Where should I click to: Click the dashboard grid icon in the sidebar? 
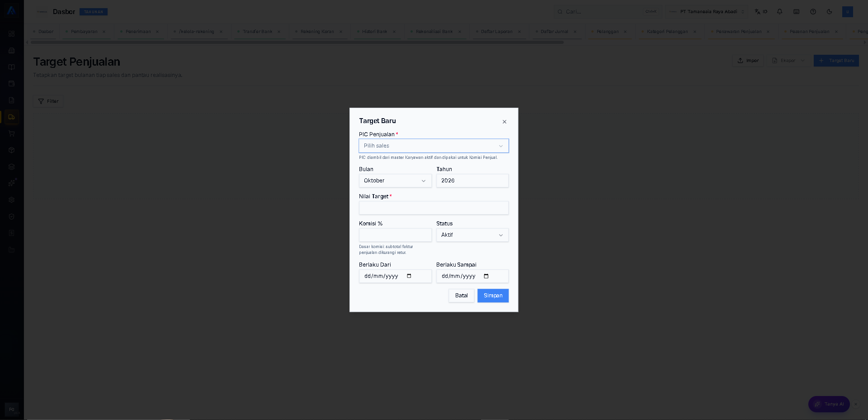coord(12,33)
